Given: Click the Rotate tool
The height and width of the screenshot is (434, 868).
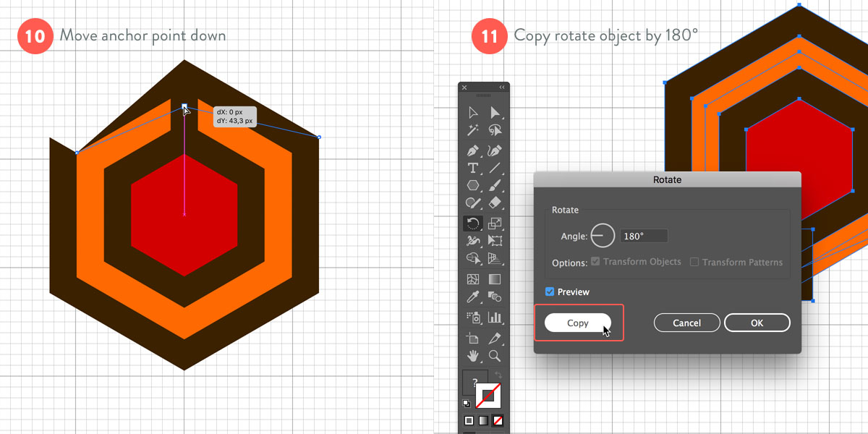Looking at the screenshot, I should tap(473, 224).
